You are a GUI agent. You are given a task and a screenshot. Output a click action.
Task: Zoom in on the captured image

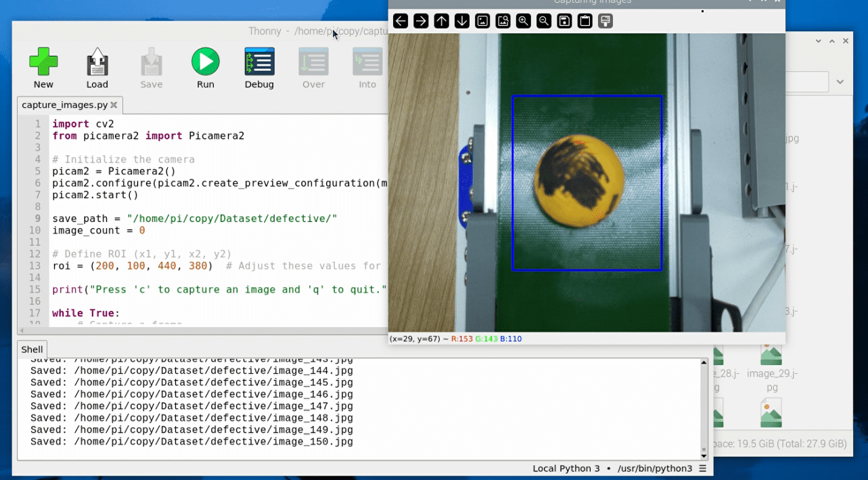tap(523, 21)
